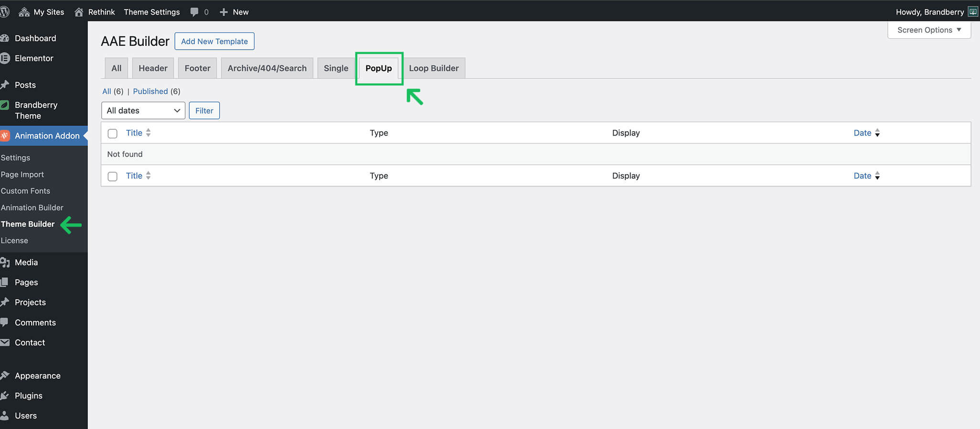
Task: Tick the select-all checkbox in table header
Action: (x=112, y=133)
